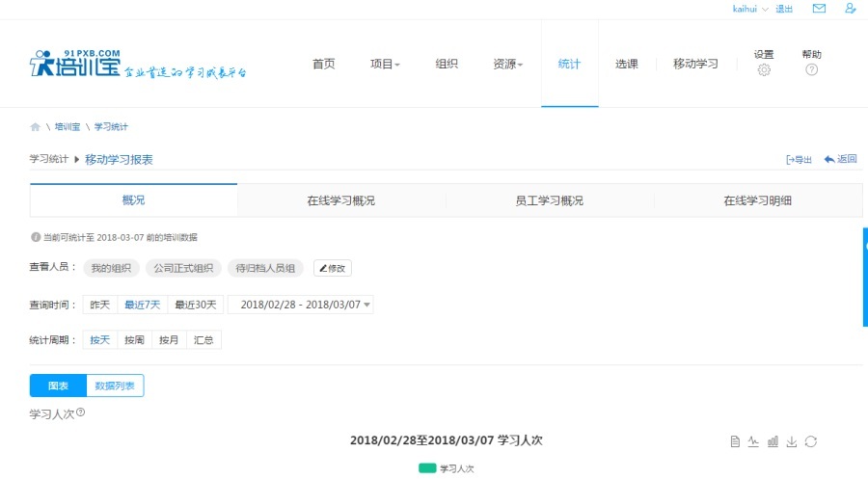The height and width of the screenshot is (479, 868).
Task: Click the chart title 2018/02/28至2018/03/07 学习人次
Action: pyautogui.click(x=447, y=440)
